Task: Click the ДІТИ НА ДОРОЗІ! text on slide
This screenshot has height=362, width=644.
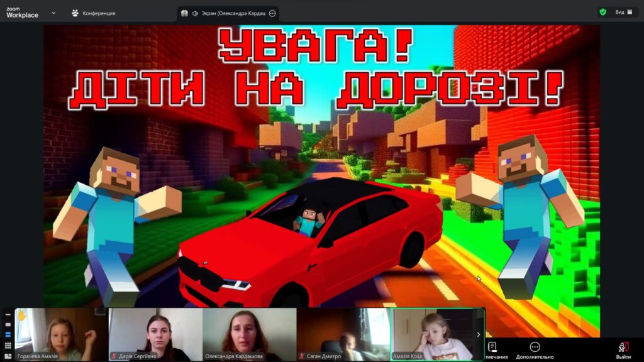Action: [316, 89]
